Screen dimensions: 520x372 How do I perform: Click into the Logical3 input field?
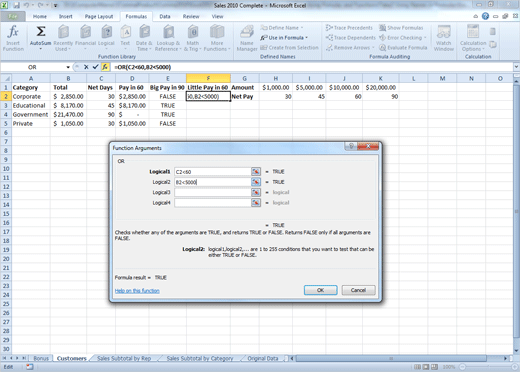pyautogui.click(x=213, y=192)
